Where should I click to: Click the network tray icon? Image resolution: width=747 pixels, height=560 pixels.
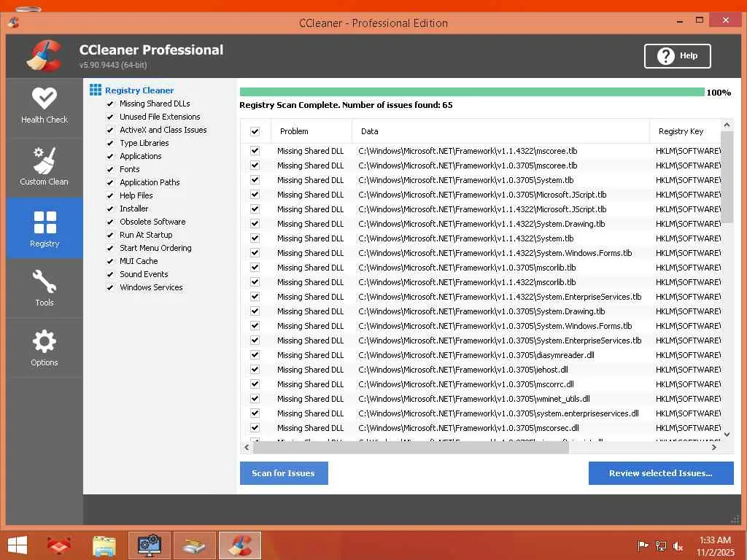(x=661, y=545)
